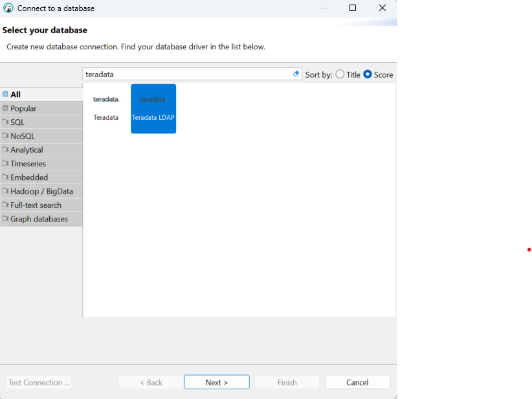The height and width of the screenshot is (399, 532).
Task: Clear the search filter with eraser icon
Action: pyautogui.click(x=296, y=74)
